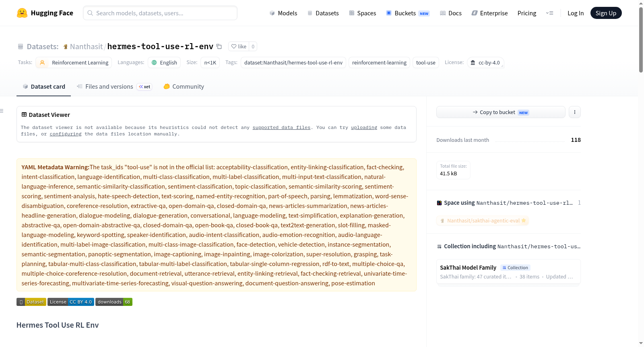The height and width of the screenshot is (347, 644).
Task: Click the Log In link
Action: (576, 13)
